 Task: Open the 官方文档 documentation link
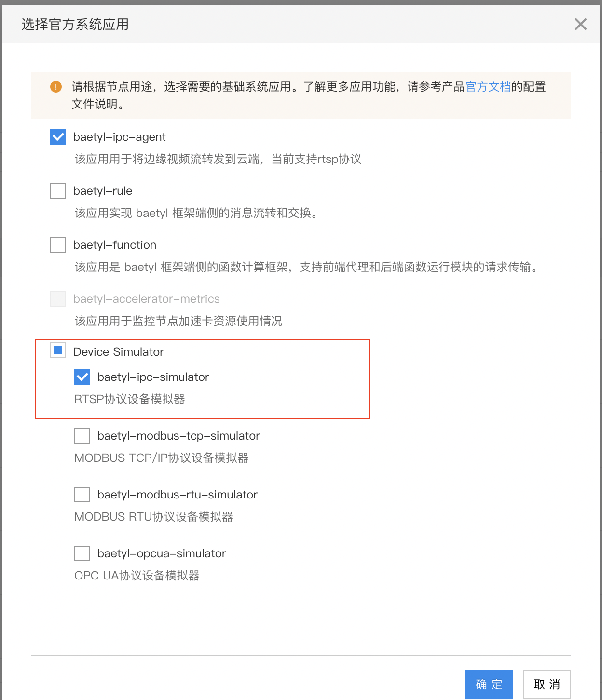coord(488,87)
